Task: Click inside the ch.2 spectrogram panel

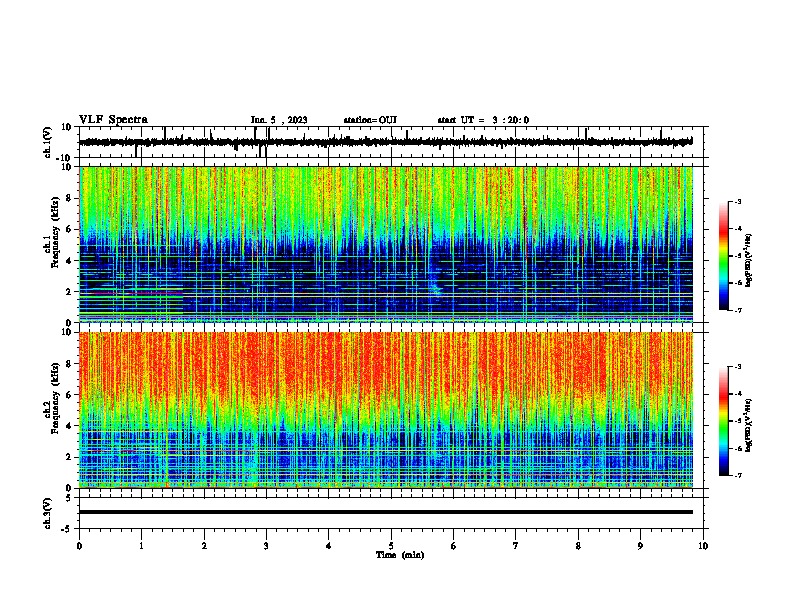Action: coord(386,410)
